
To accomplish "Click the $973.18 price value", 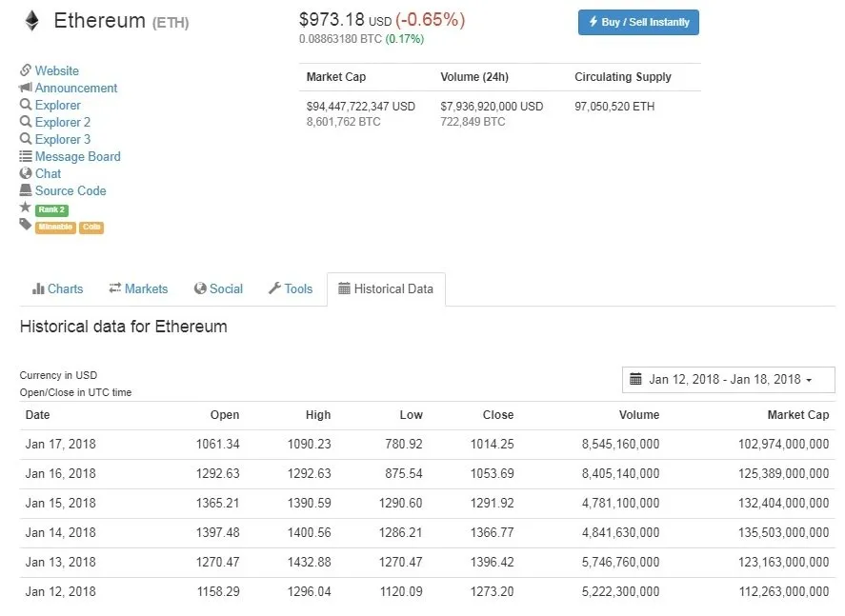I will click(x=332, y=20).
